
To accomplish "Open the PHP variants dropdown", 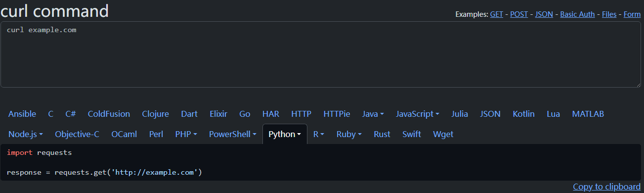I will pos(186,134).
